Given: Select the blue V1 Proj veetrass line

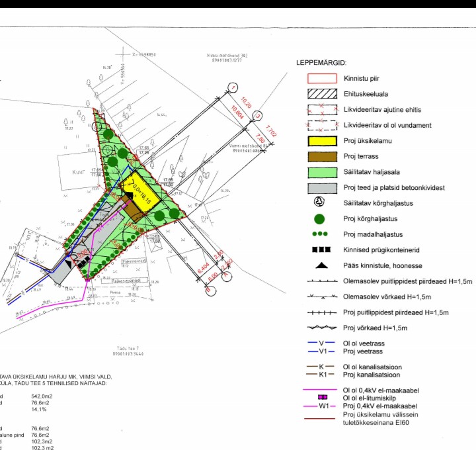Looking at the screenshot, I should 322,351.
